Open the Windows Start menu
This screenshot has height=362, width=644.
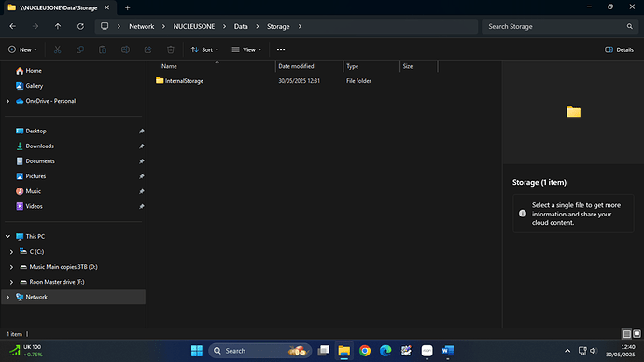coord(197,351)
